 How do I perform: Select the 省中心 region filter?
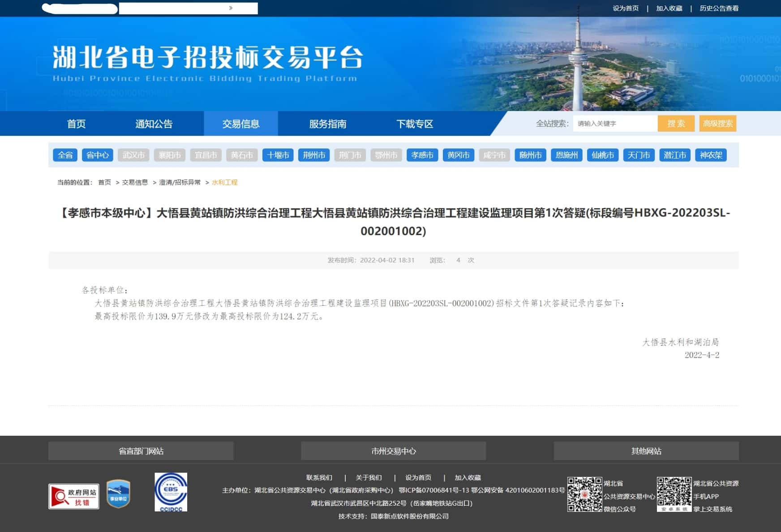(97, 155)
